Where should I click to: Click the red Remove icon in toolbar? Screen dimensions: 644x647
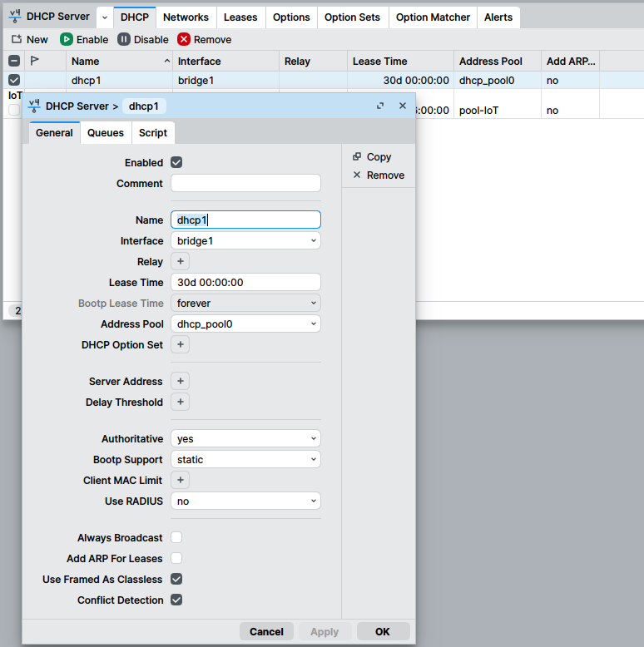[x=184, y=39]
